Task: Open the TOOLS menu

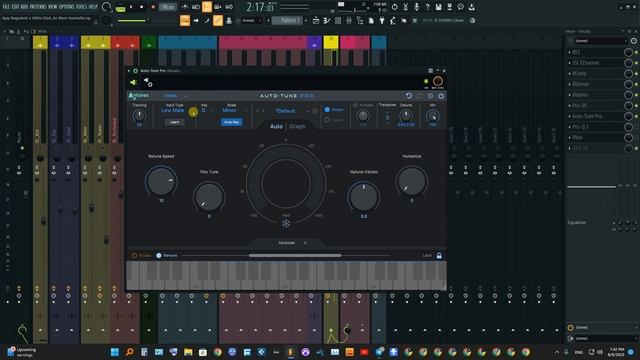Action: coord(82,7)
